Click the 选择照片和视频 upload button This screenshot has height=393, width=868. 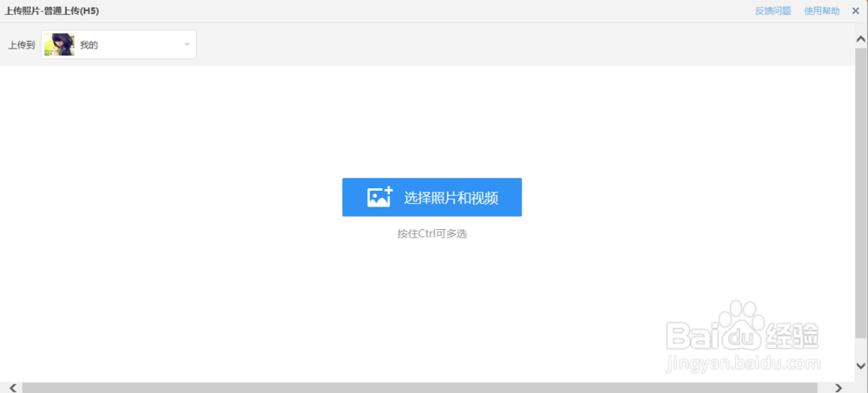pyautogui.click(x=431, y=197)
